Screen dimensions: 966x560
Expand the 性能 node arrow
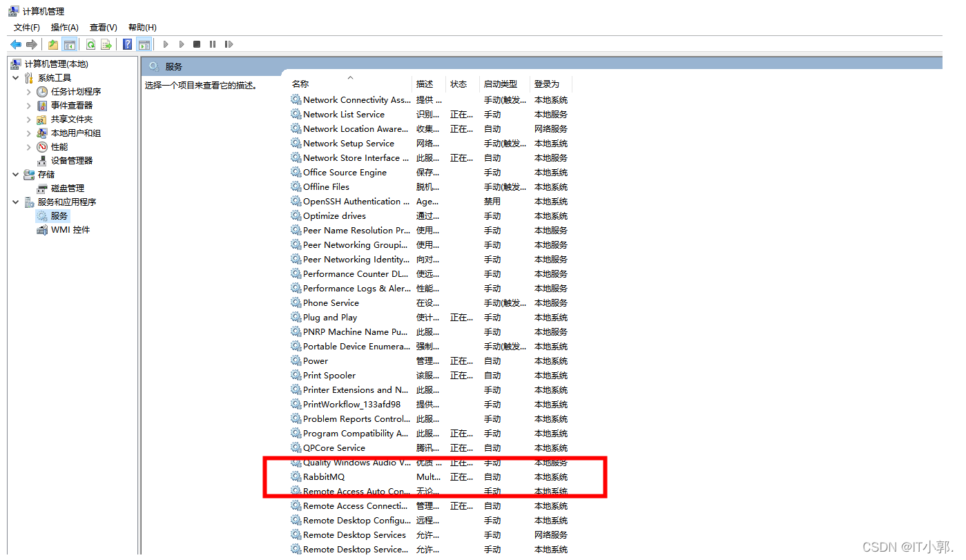pyautogui.click(x=28, y=147)
